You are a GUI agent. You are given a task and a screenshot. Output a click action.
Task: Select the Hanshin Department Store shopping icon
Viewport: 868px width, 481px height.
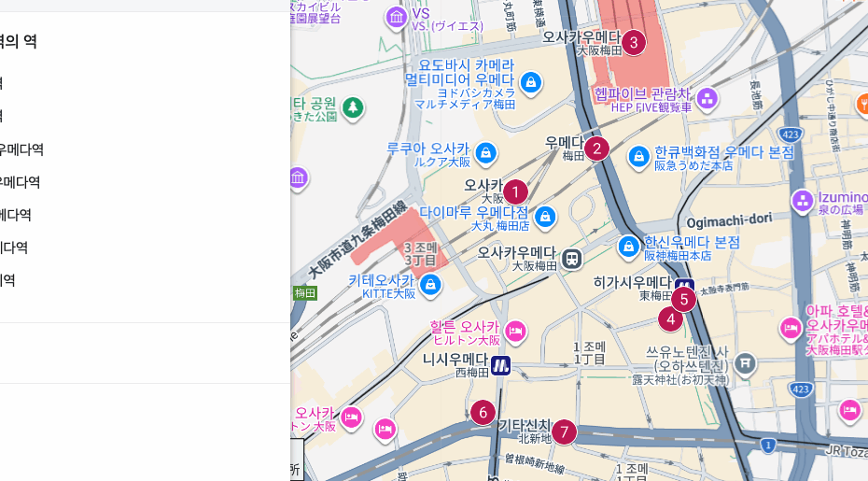(629, 245)
